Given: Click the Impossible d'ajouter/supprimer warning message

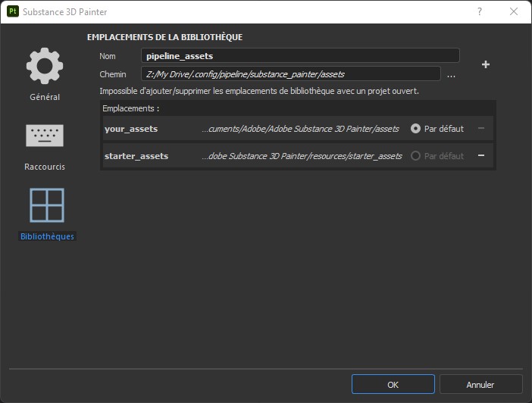Looking at the screenshot, I should [x=259, y=91].
